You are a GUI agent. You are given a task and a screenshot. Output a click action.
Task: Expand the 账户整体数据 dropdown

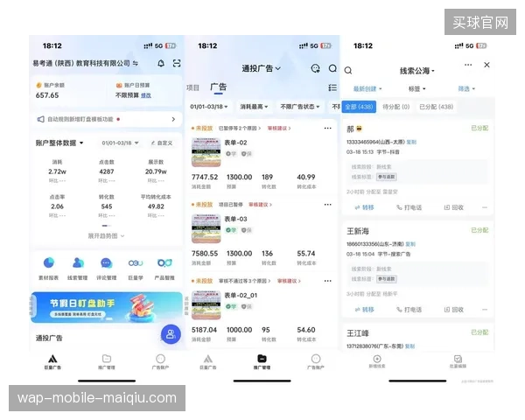pos(59,143)
